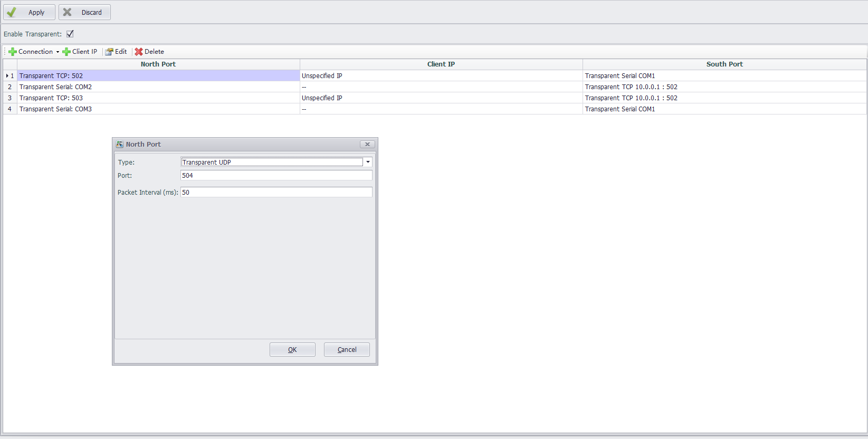Click the South Port column header
The width and height of the screenshot is (868, 439).
[724, 64]
